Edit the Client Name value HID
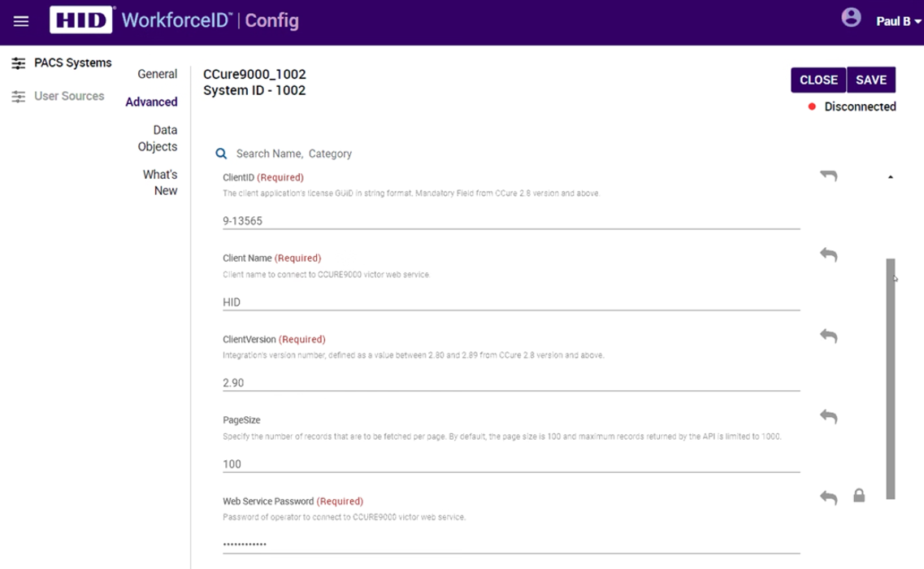The width and height of the screenshot is (924, 569). click(511, 302)
